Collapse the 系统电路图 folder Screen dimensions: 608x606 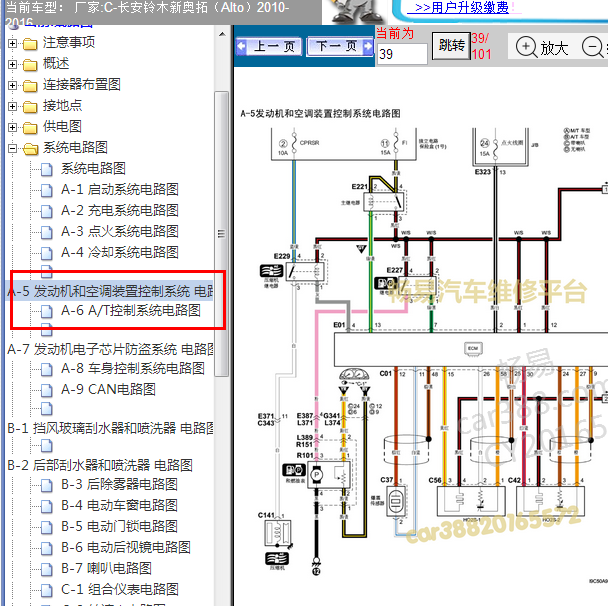pyautogui.click(x=12, y=148)
